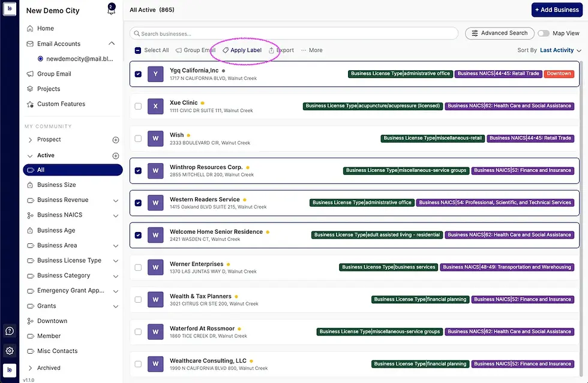Click the Apply Label tag icon
The image size is (588, 383).
coord(226,50)
